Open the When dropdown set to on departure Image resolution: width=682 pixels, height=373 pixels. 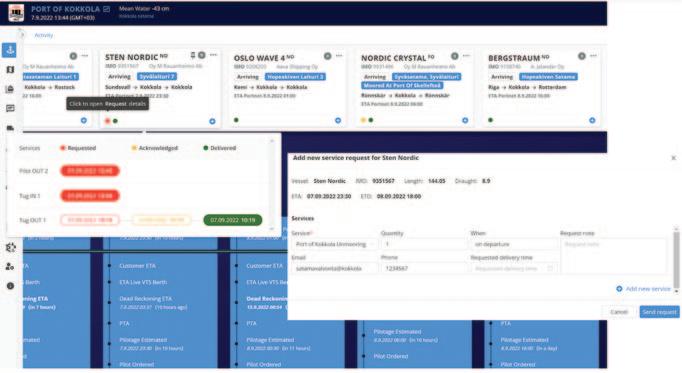(513, 244)
